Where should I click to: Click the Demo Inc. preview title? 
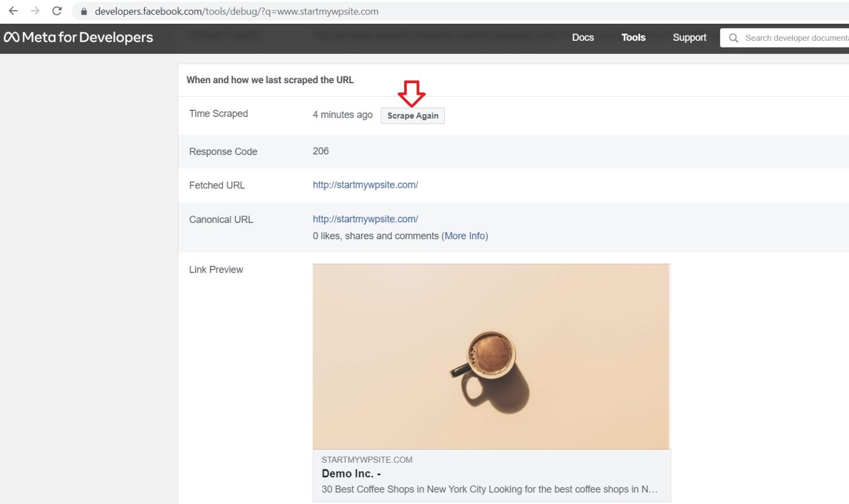pos(350,473)
